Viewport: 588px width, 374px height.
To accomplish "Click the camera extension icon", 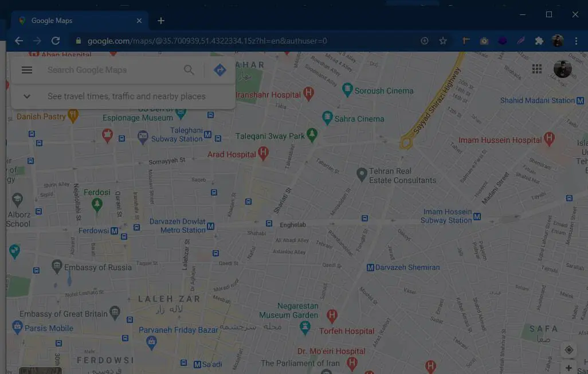I will pyautogui.click(x=484, y=41).
